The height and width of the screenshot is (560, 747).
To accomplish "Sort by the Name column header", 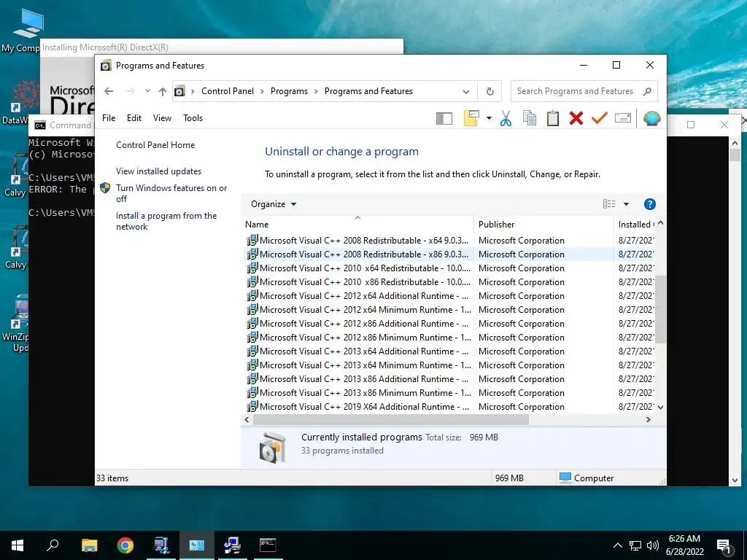I will tap(357, 225).
